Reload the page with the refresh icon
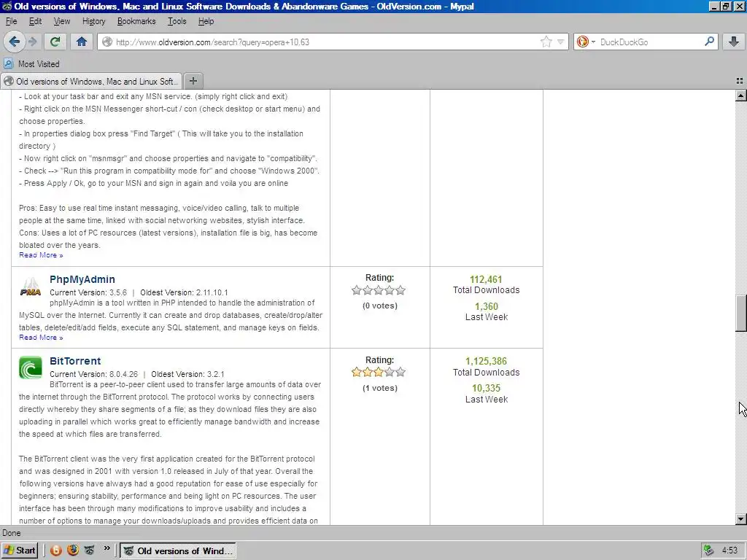This screenshot has width=747, height=560. pyautogui.click(x=55, y=42)
